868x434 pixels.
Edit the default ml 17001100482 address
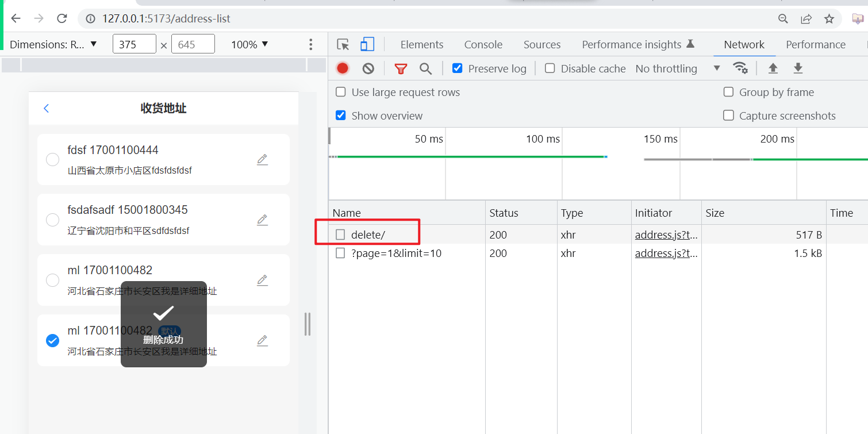262,340
